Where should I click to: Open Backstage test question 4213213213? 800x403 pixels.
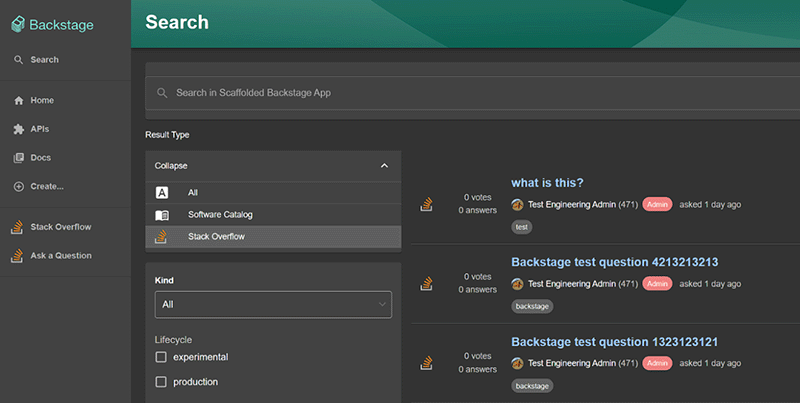[x=614, y=262]
